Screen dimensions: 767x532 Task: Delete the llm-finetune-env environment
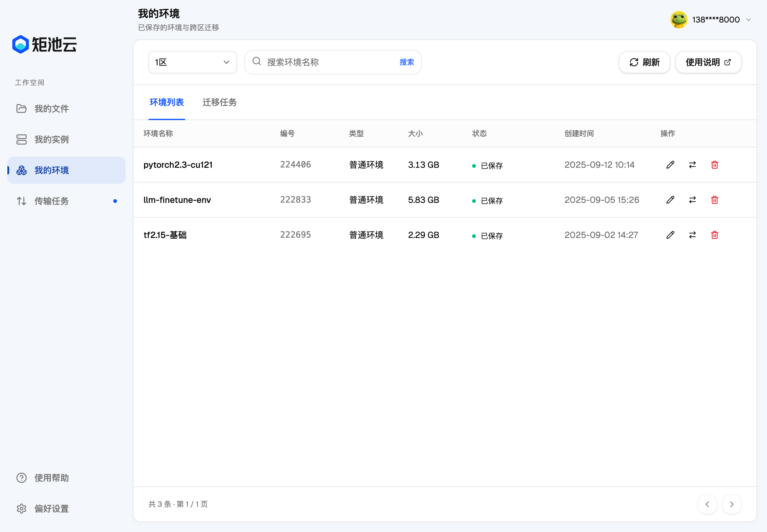(714, 200)
